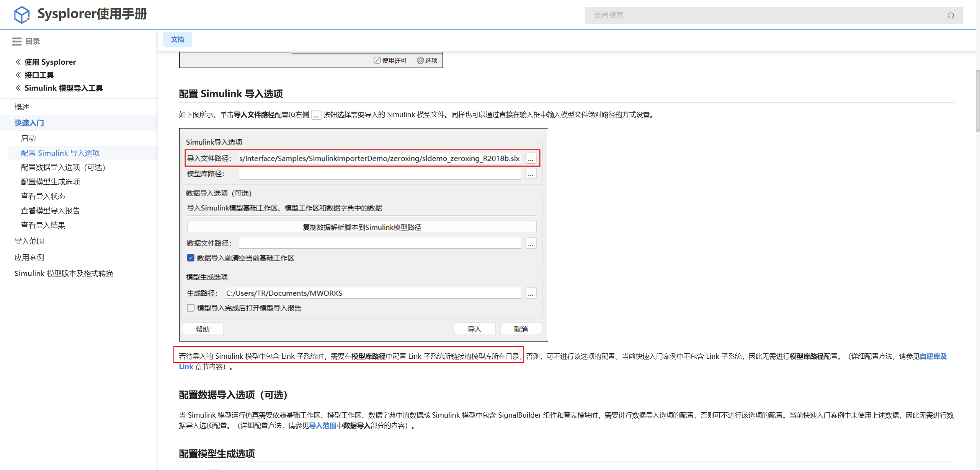Open the 启动 subsection

[x=28, y=138]
